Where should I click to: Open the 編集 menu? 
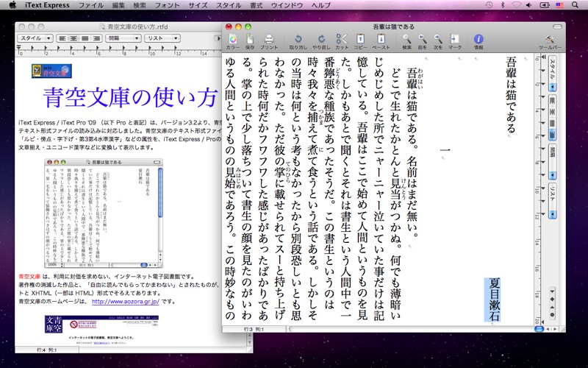click(118, 5)
